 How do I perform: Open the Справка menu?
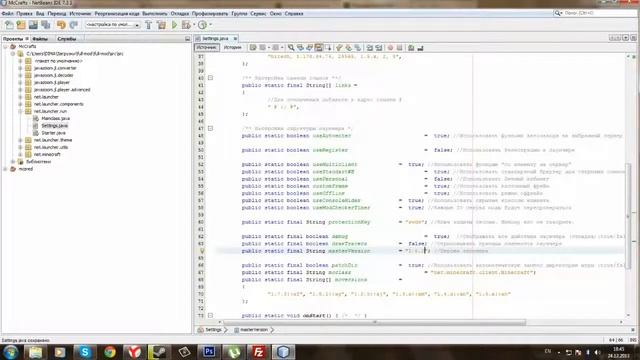click(x=294, y=13)
